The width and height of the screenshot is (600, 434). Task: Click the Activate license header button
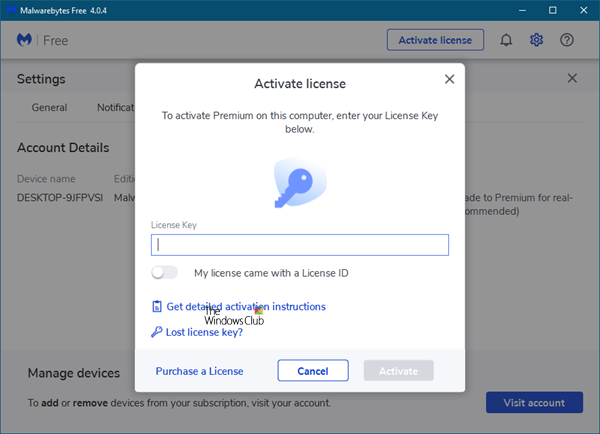(435, 40)
